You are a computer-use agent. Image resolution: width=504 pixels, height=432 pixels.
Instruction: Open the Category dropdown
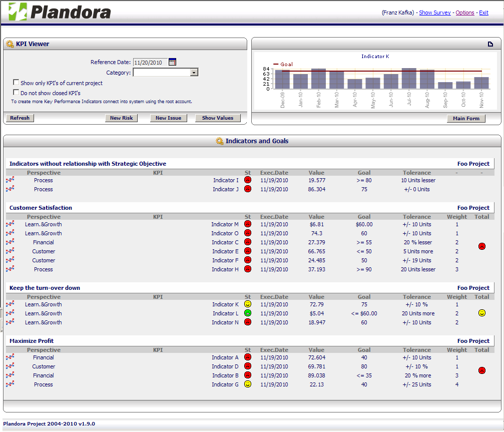point(194,73)
